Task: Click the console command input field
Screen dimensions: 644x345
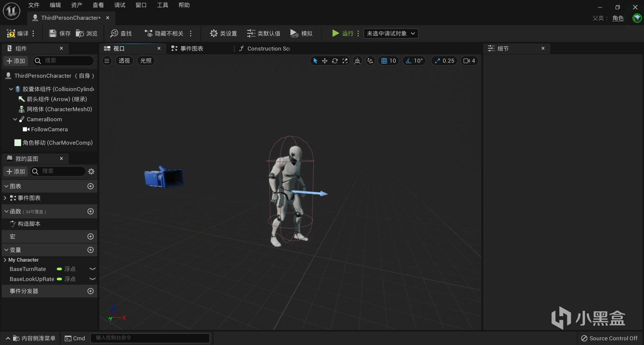Action: click(x=150, y=338)
